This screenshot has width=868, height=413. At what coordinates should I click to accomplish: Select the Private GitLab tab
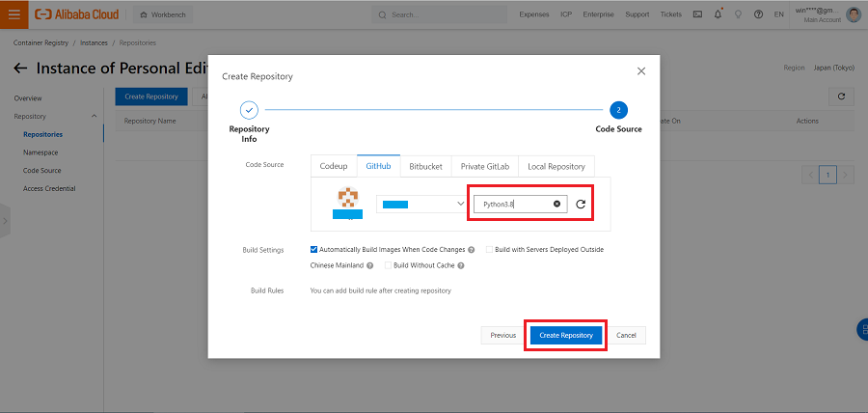tap(485, 166)
